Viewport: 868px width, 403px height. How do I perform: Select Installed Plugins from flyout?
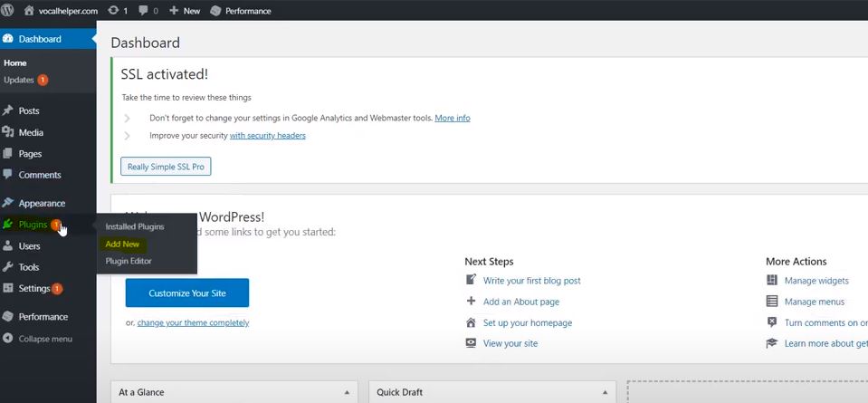135,226
